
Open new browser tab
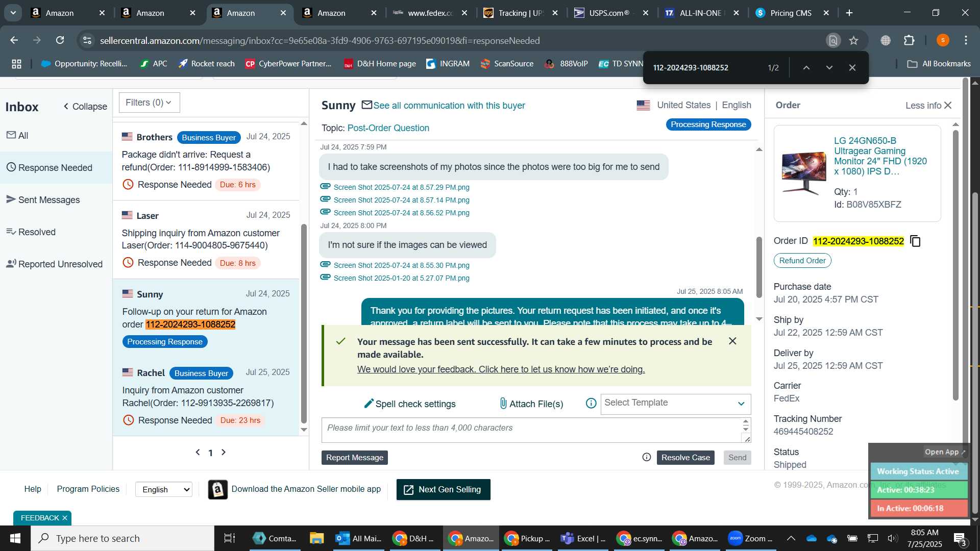pos(849,13)
